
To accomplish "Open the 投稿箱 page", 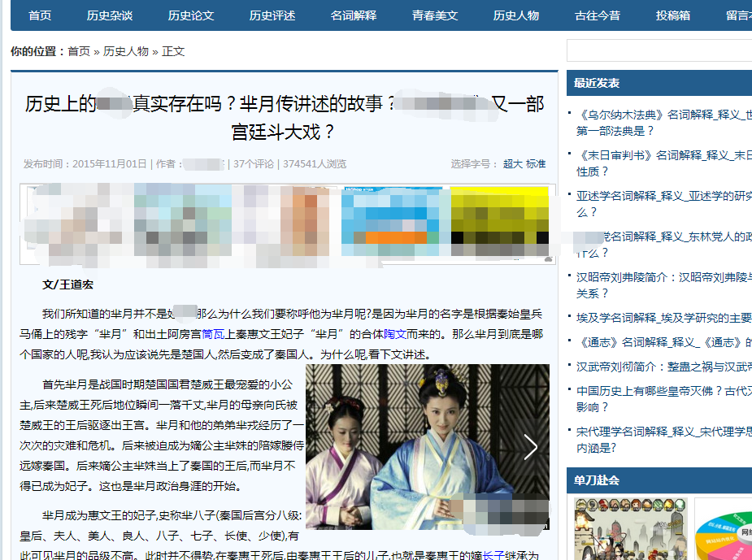I will click(x=673, y=15).
